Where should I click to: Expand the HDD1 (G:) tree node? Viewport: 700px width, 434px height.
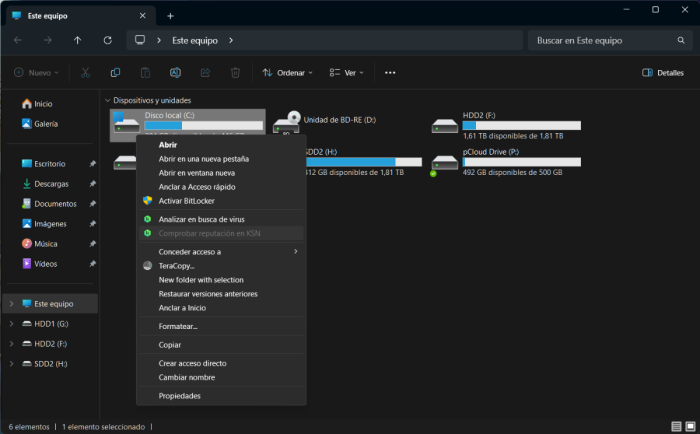click(11, 324)
